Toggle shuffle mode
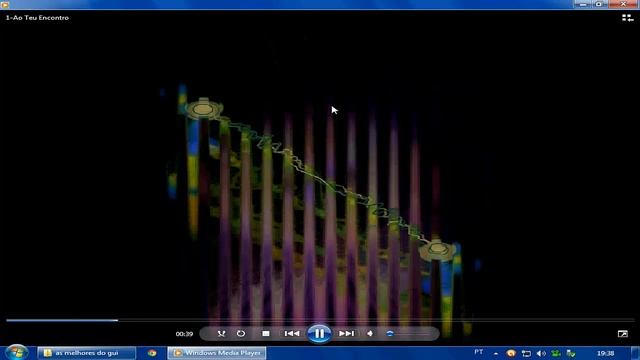The width and height of the screenshot is (640, 360). 221,334
